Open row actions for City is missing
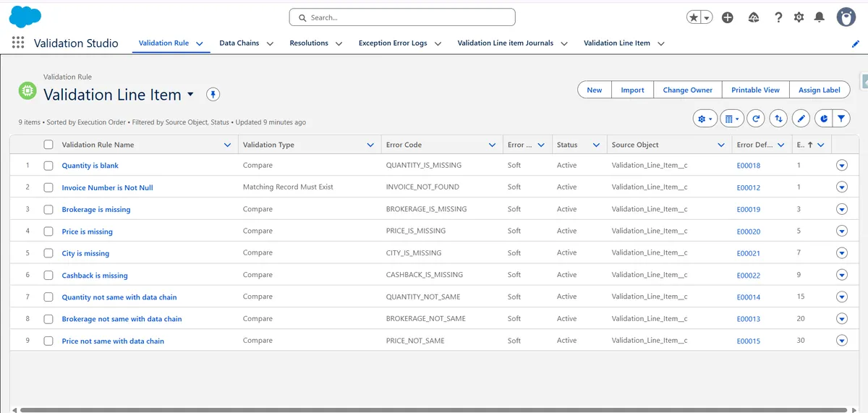This screenshot has height=413, width=868. click(x=841, y=253)
